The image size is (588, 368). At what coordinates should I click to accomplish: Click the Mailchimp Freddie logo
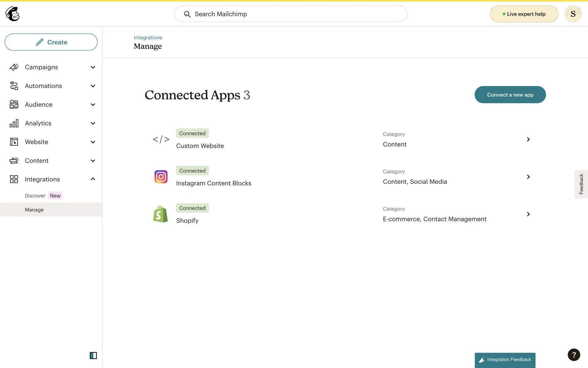(x=13, y=14)
